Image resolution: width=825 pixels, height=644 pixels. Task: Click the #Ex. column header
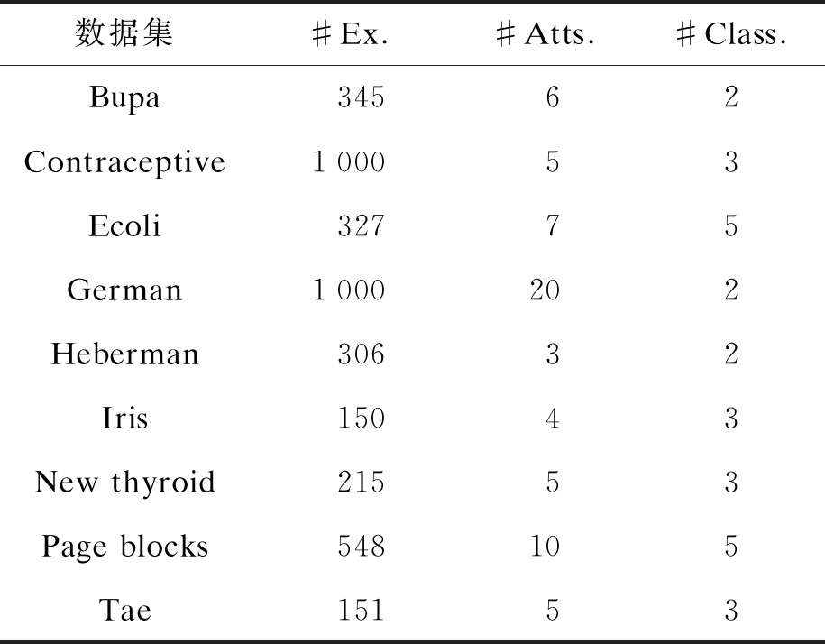click(349, 34)
